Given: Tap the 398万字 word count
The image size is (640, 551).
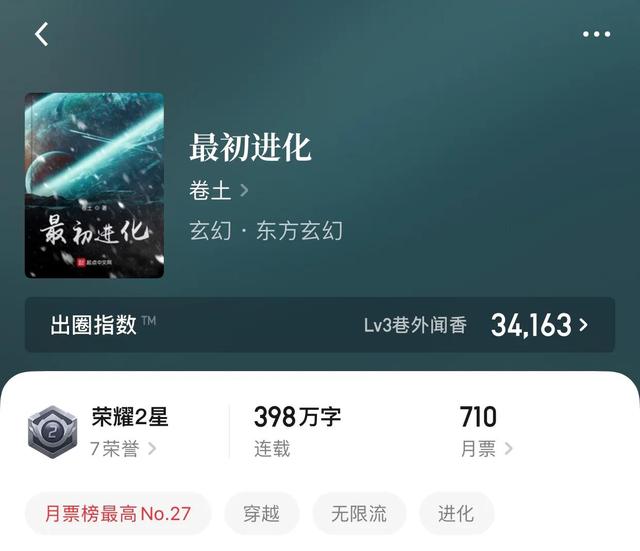Looking at the screenshot, I should pyautogui.click(x=297, y=417).
